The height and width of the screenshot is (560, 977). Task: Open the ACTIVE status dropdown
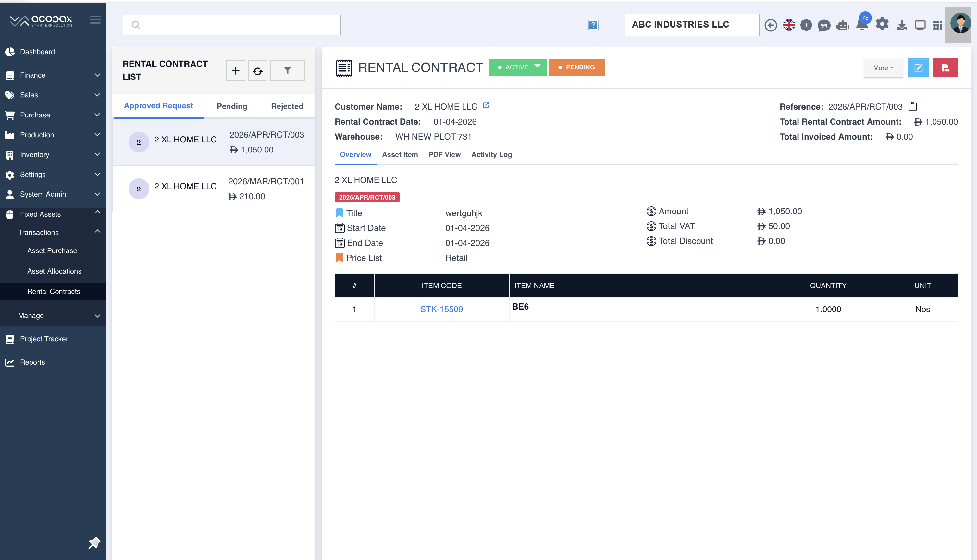tap(517, 67)
